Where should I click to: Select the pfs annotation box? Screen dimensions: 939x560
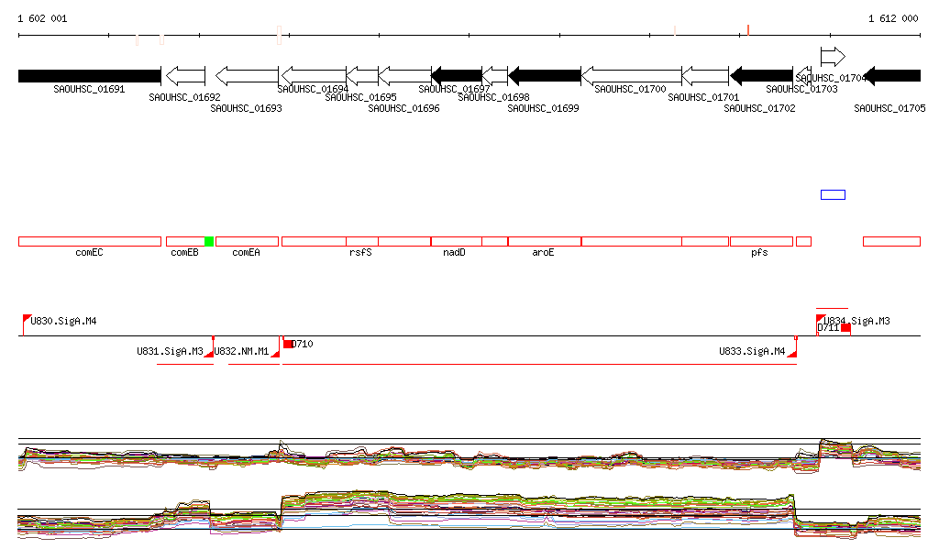tap(761, 241)
